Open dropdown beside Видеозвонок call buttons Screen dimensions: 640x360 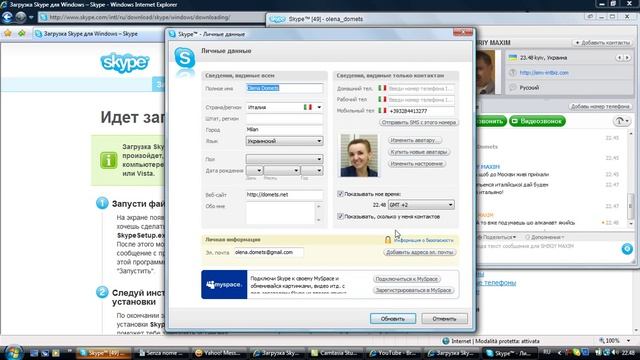click(x=622, y=121)
